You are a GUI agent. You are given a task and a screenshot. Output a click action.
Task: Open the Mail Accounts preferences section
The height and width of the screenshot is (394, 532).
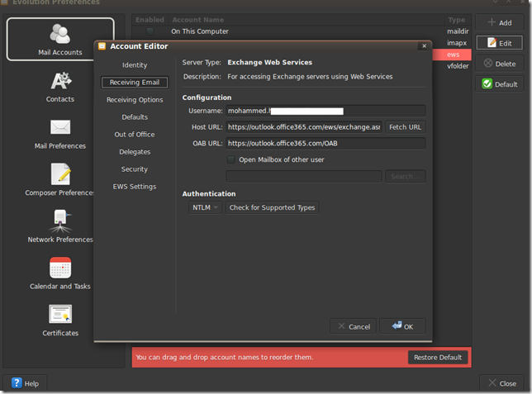[60, 39]
